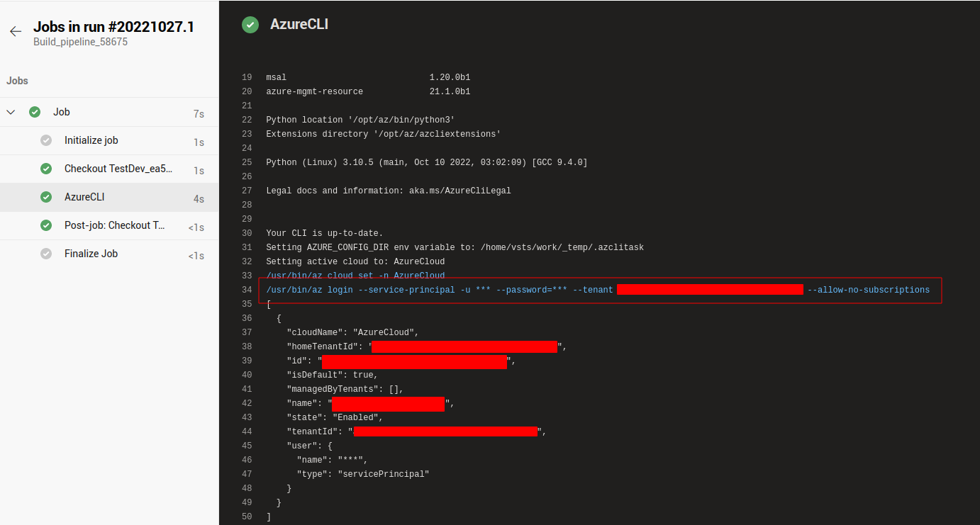Click the Jobs section heading
The height and width of the screenshot is (525, 980).
pos(17,81)
